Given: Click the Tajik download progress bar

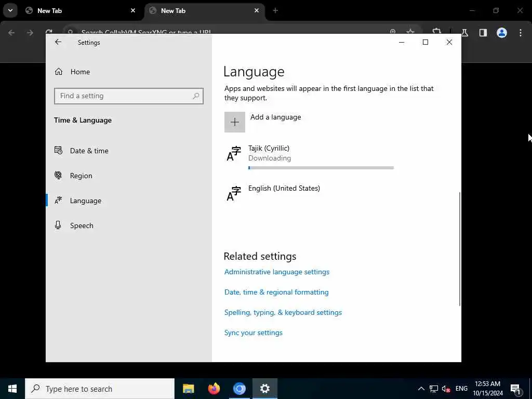Looking at the screenshot, I should tap(321, 168).
